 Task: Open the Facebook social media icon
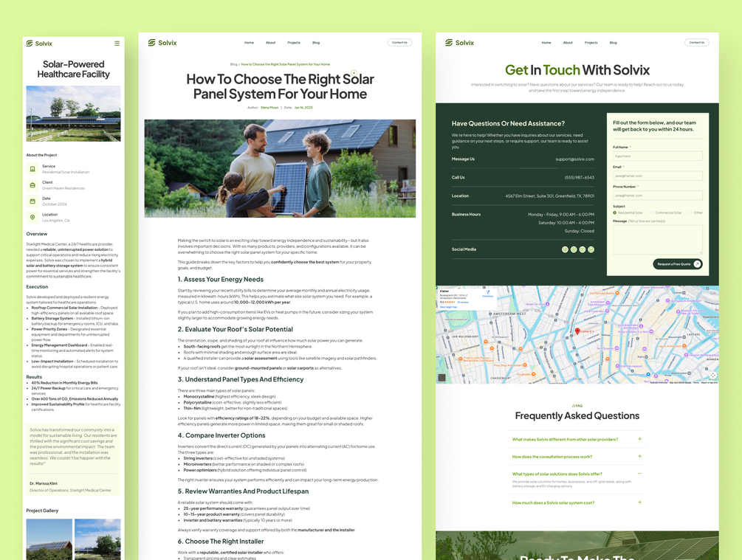tap(565, 249)
